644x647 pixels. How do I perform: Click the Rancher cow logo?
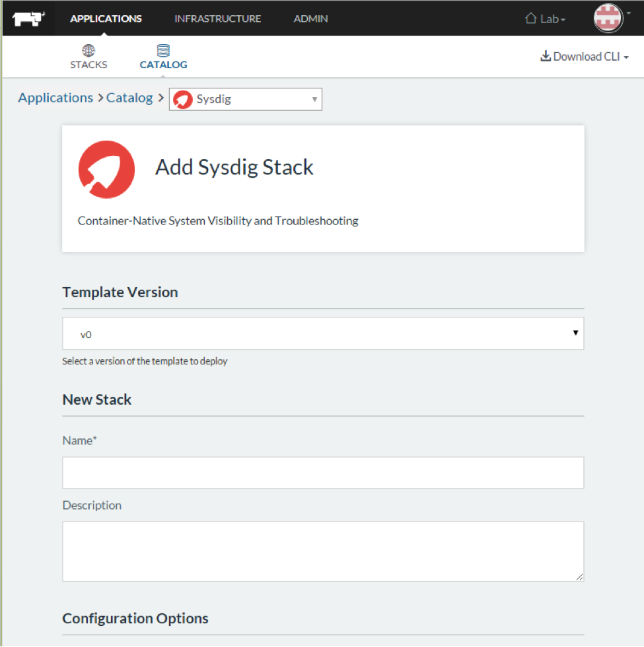point(28,18)
